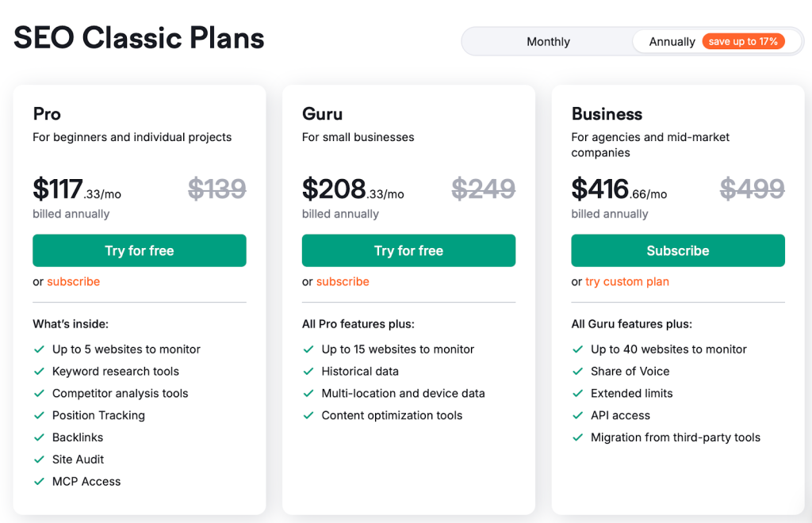The height and width of the screenshot is (523, 812).
Task: Click Try for free under Pro plan
Action: [x=140, y=250]
